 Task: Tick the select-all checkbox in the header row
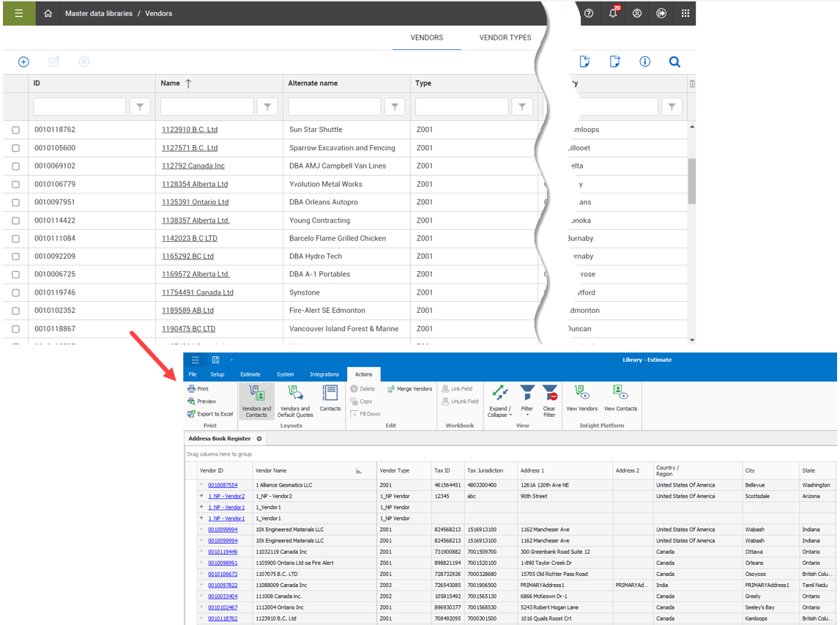coord(15,83)
